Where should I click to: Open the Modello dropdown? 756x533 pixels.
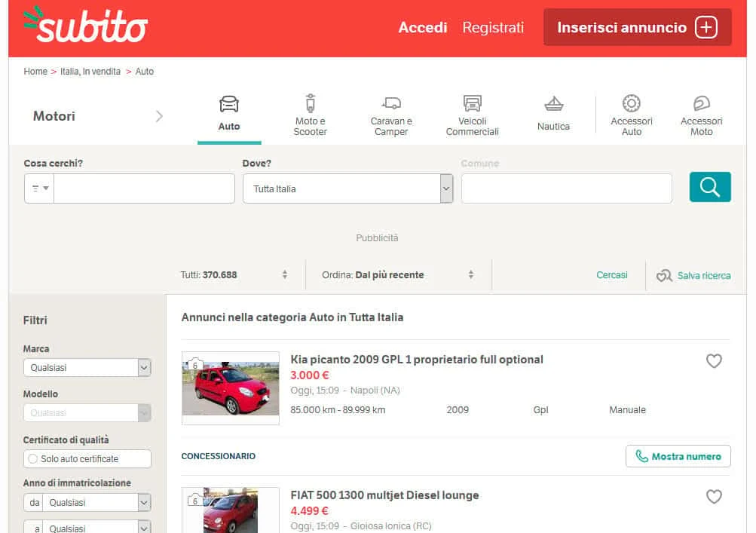[87, 413]
